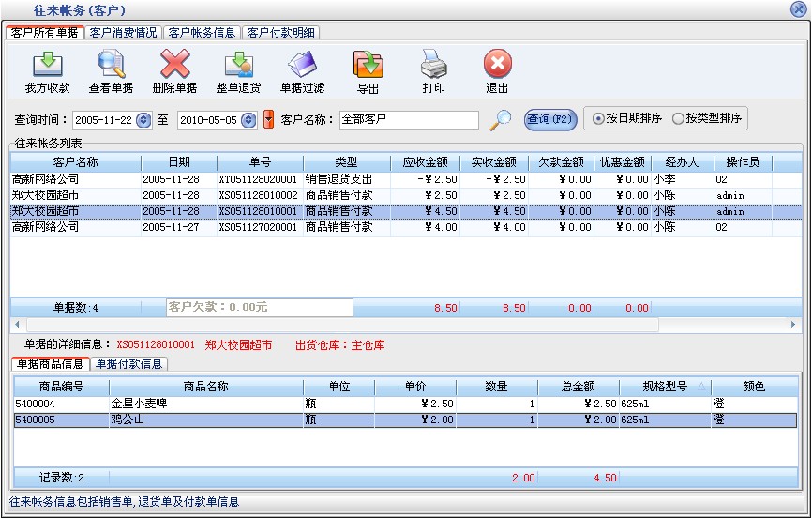
Task: Click magnifier icon beside customer name field
Action: (503, 119)
